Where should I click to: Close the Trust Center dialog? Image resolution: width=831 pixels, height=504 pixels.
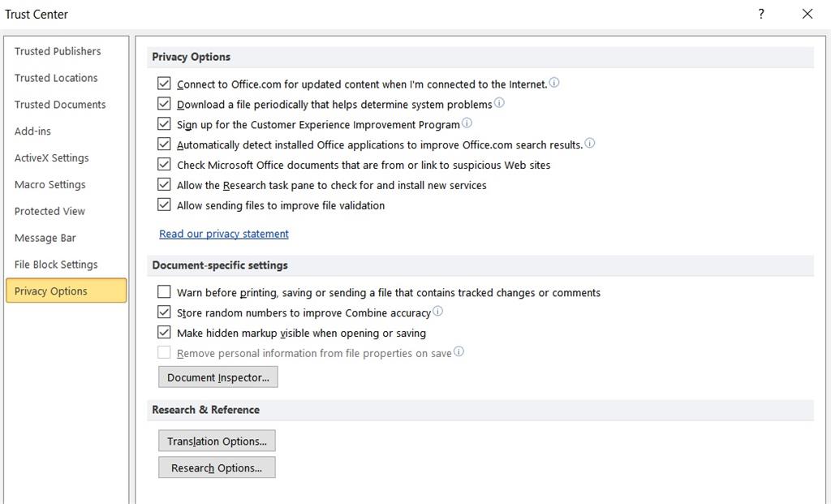tap(807, 15)
